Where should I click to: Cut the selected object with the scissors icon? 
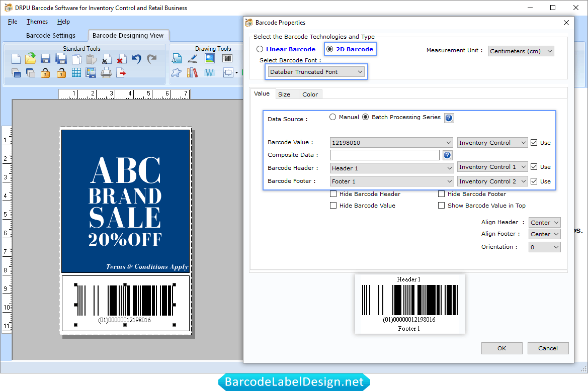click(106, 59)
